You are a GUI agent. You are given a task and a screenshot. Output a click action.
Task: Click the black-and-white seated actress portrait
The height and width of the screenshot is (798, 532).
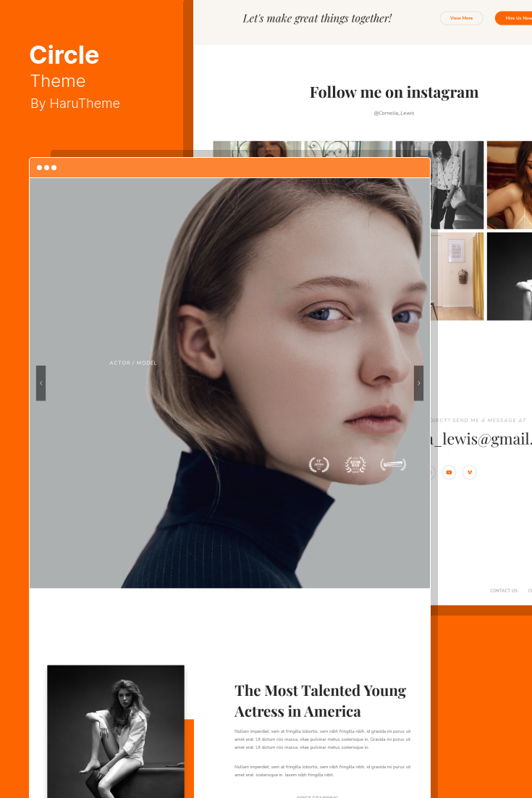[x=116, y=731]
